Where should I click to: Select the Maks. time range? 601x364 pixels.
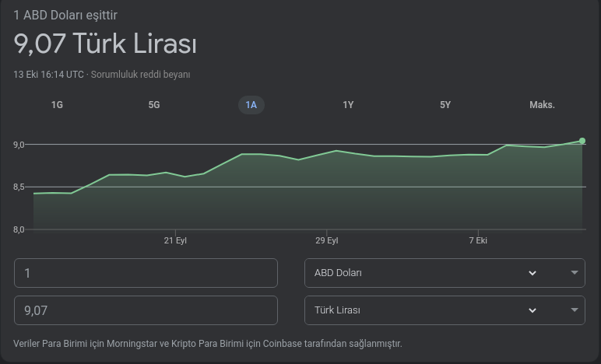pyautogui.click(x=542, y=105)
